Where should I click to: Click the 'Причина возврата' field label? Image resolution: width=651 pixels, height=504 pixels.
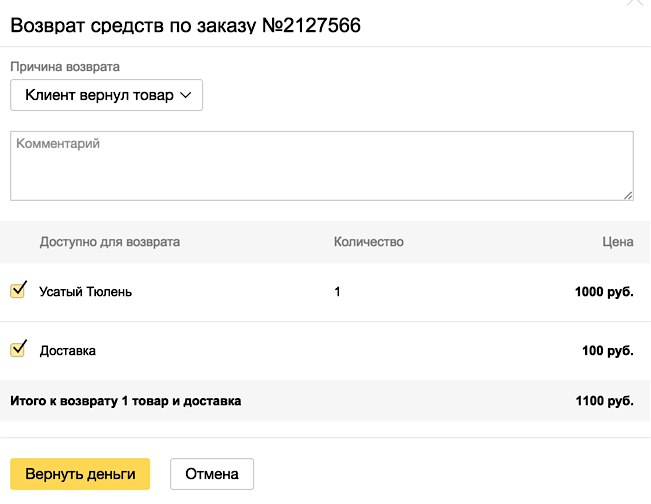[x=65, y=67]
